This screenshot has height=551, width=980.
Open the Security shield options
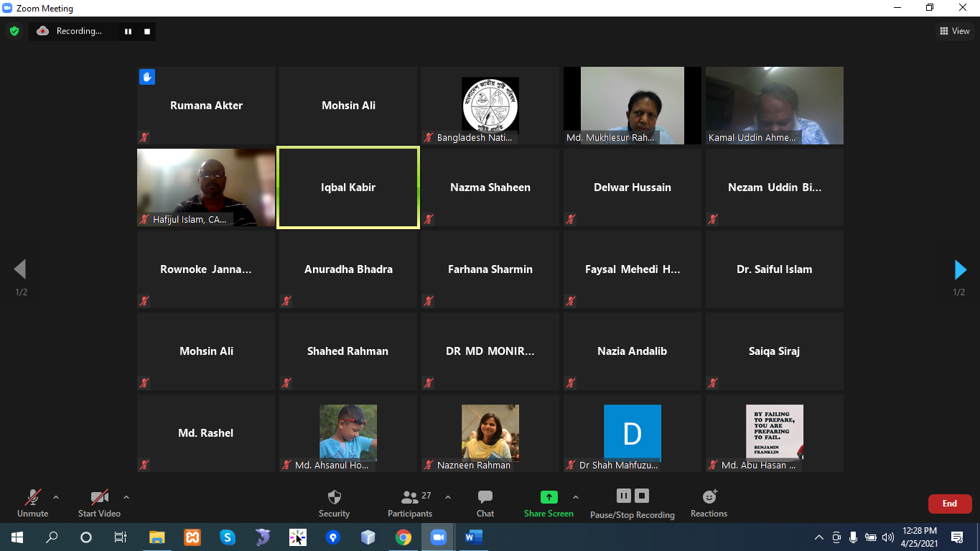(x=334, y=503)
